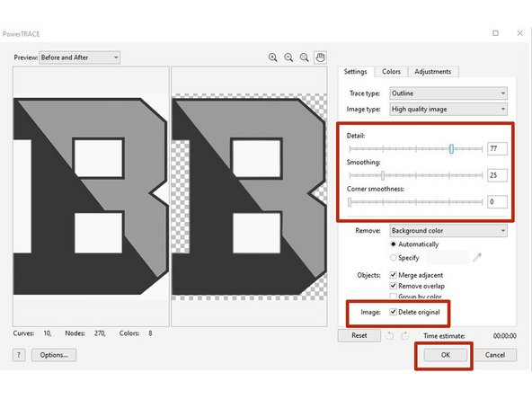Click the Corner smoothness slider handle
This screenshot has height=399, width=532.
coord(350,202)
